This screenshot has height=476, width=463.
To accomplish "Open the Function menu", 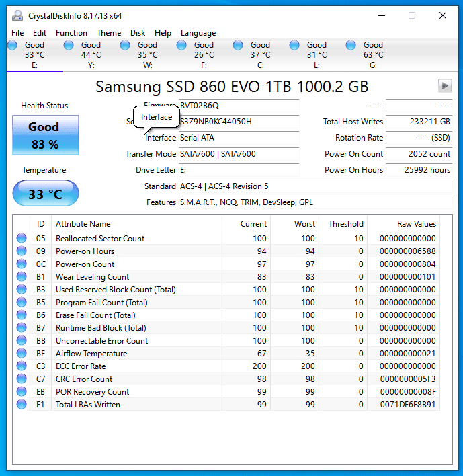I will pos(71,33).
